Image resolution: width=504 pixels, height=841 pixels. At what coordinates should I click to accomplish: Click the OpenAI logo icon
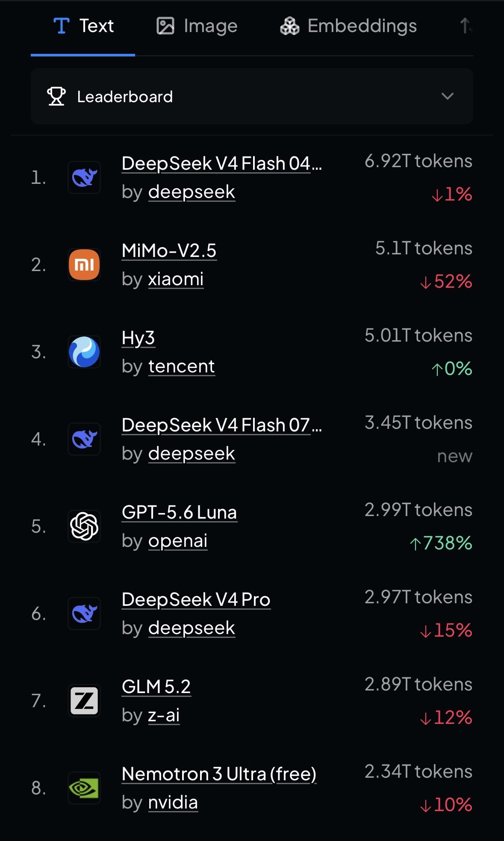click(x=84, y=526)
